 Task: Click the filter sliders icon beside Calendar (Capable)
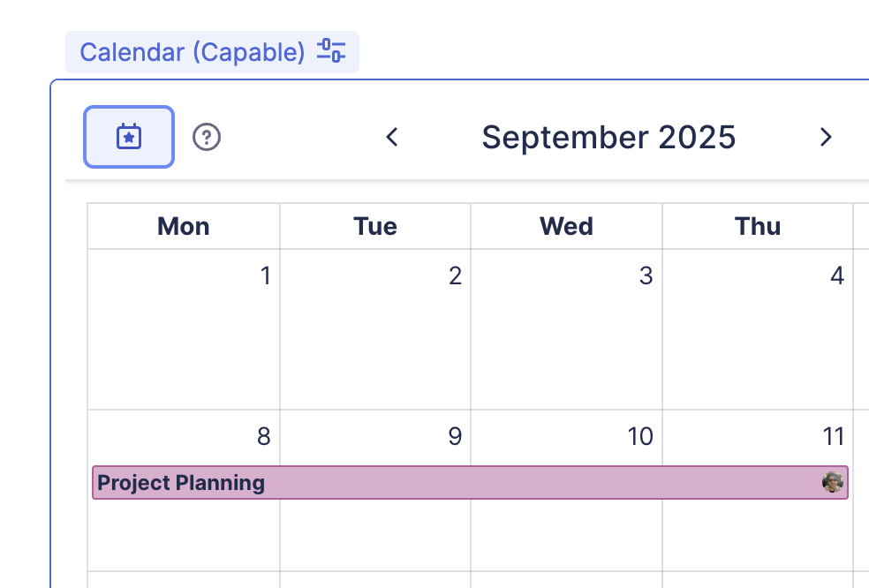click(333, 51)
